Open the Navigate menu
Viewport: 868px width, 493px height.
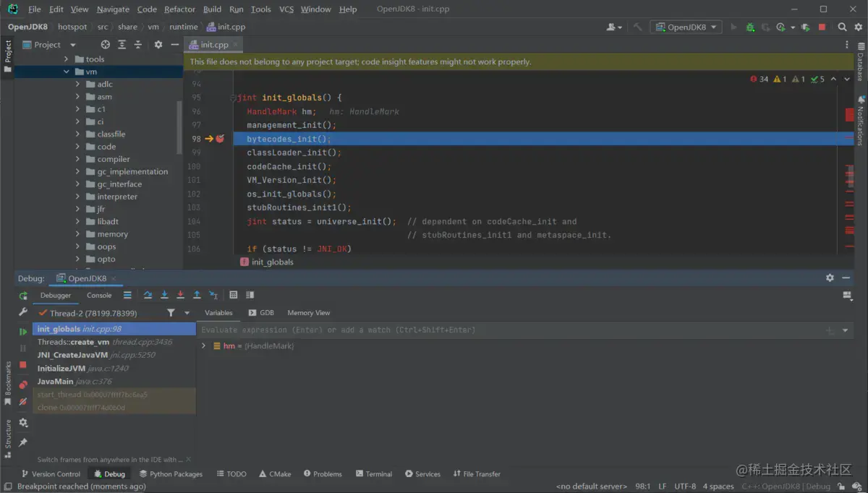113,9
